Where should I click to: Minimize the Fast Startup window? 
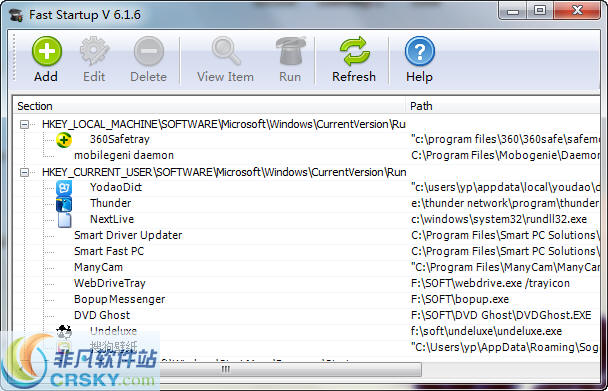(513, 11)
